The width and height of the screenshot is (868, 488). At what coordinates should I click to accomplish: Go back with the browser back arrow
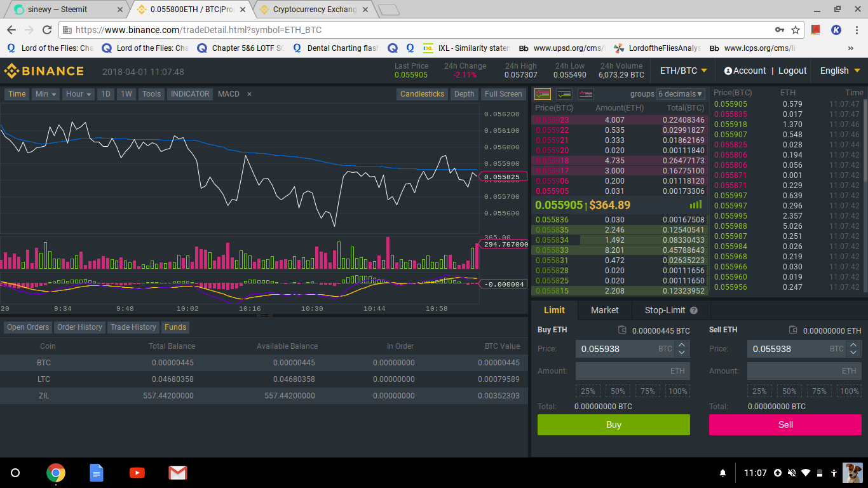click(x=11, y=30)
